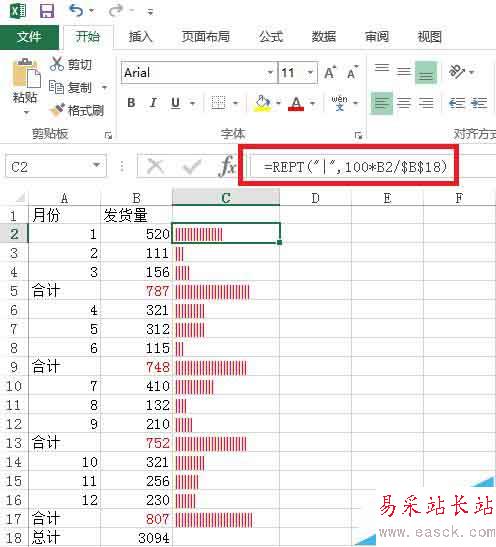Open the underline style dropdown arrow
The width and height of the screenshot is (496, 547).
(193, 103)
